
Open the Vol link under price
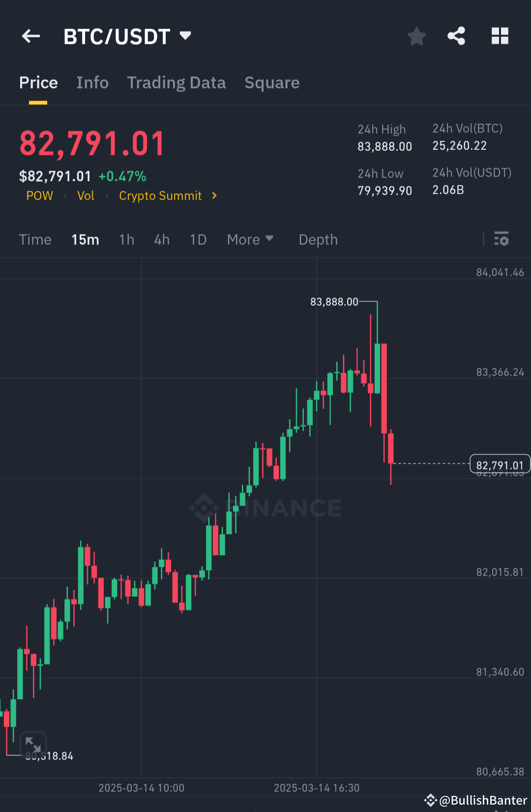coord(86,196)
